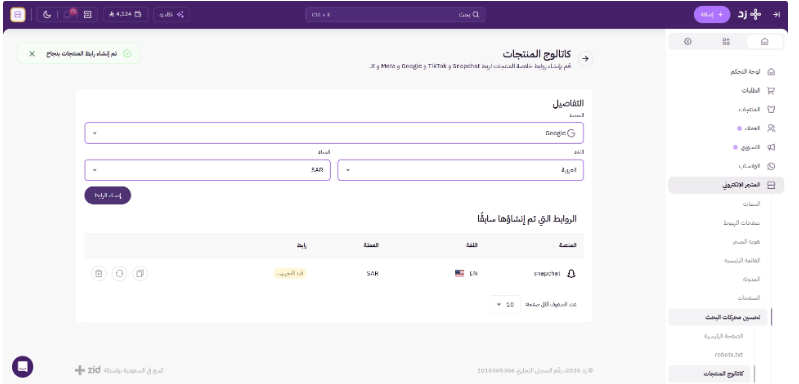Click the products shirt icon in sidebar

coord(771,109)
